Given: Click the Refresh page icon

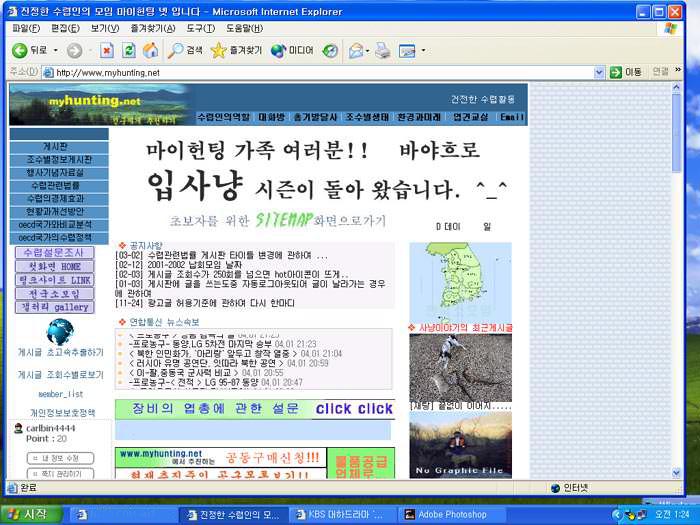Looking at the screenshot, I should click(x=128, y=50).
